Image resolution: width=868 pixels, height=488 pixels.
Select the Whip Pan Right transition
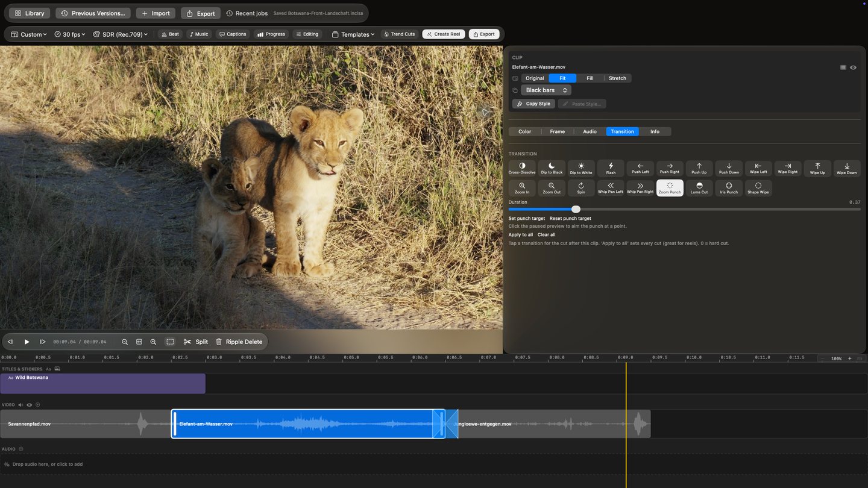(x=640, y=188)
